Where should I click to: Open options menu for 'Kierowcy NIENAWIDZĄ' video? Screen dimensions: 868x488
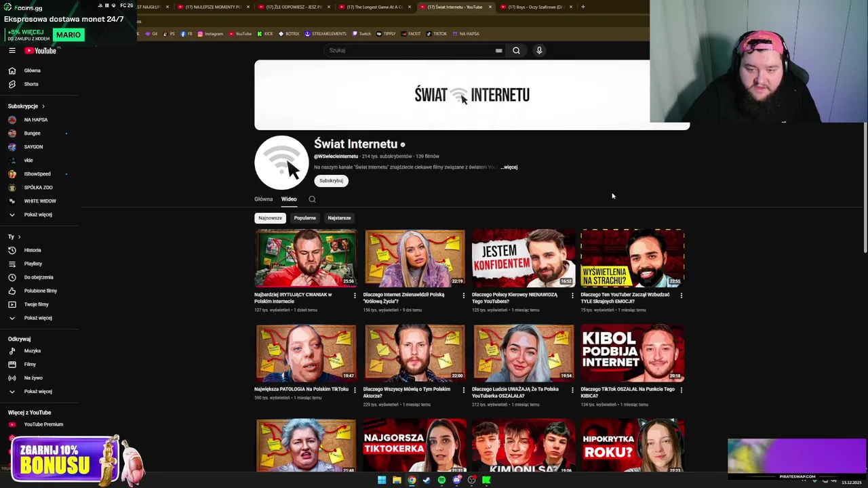572,296
